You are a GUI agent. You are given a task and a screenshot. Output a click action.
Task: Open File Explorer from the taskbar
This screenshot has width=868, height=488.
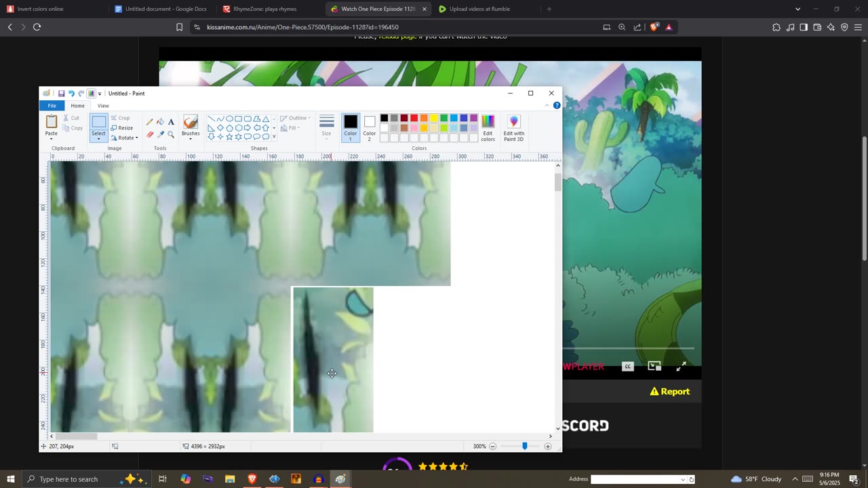(x=230, y=479)
